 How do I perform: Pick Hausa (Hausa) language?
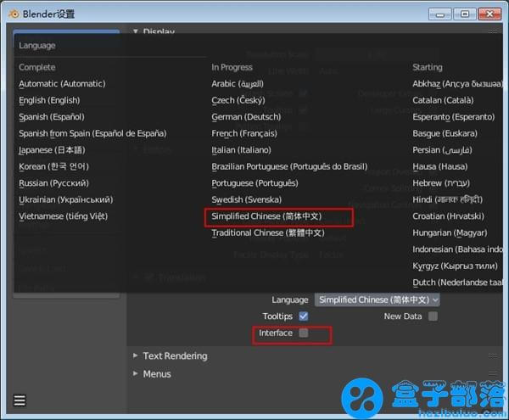(x=440, y=166)
